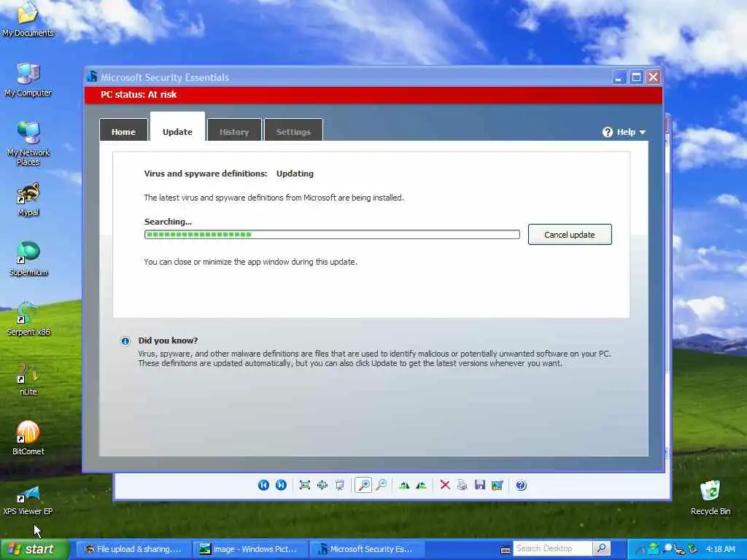Select the BitComet desktop shortcut

click(28, 438)
